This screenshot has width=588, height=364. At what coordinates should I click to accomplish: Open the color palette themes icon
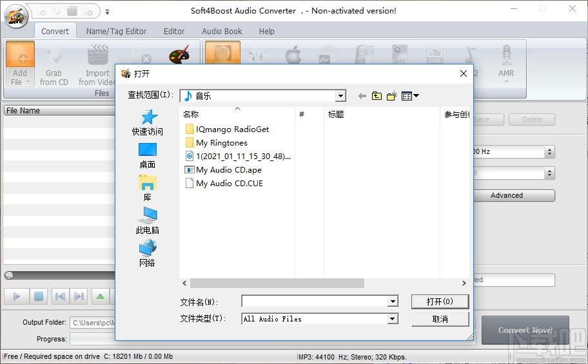coord(179,55)
